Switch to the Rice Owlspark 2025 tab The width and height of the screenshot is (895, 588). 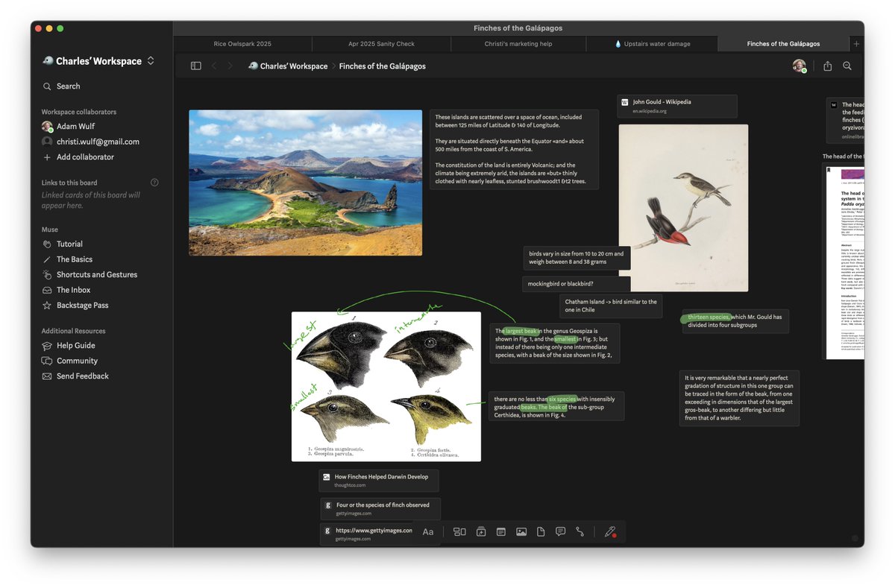tap(242, 44)
